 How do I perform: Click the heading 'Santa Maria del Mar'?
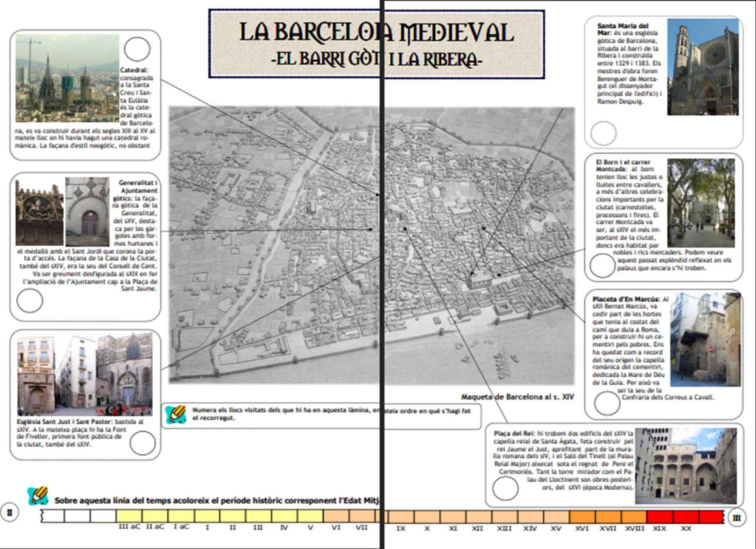[623, 29]
